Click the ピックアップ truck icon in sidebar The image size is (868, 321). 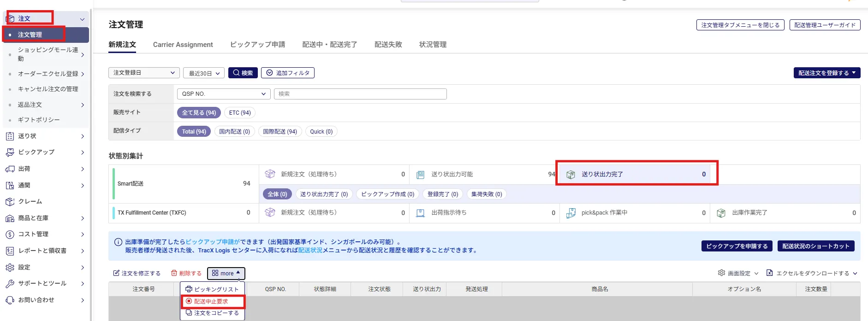(x=10, y=152)
